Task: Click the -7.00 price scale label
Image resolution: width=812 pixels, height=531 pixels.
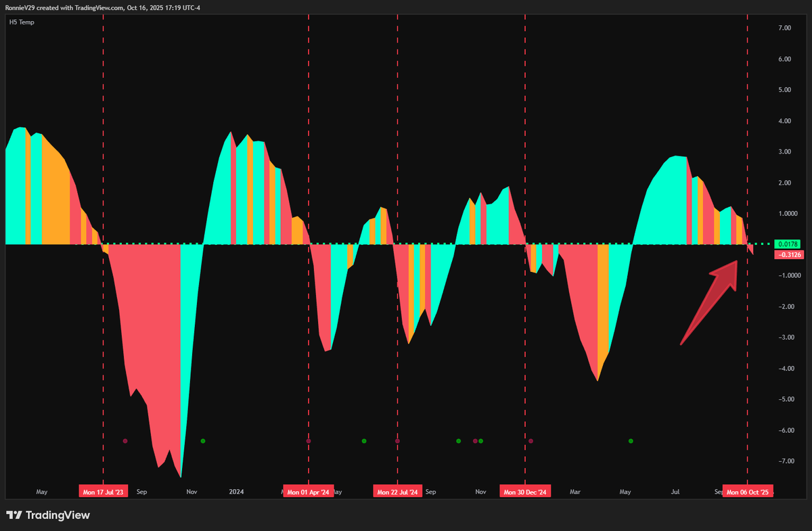Action: tap(785, 461)
